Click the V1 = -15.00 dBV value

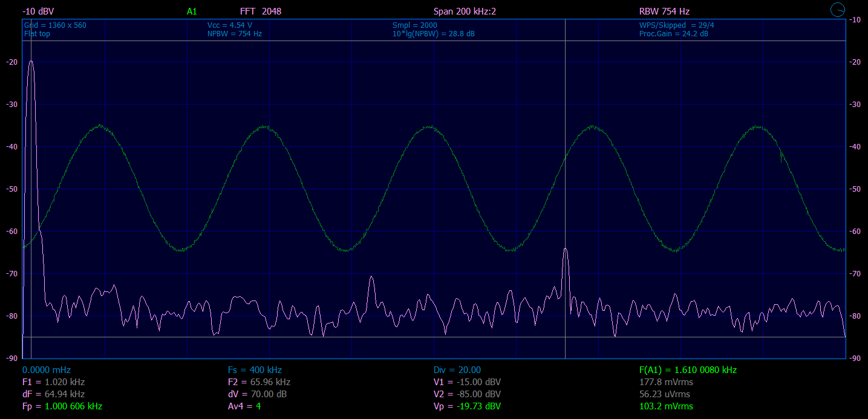tap(467, 382)
